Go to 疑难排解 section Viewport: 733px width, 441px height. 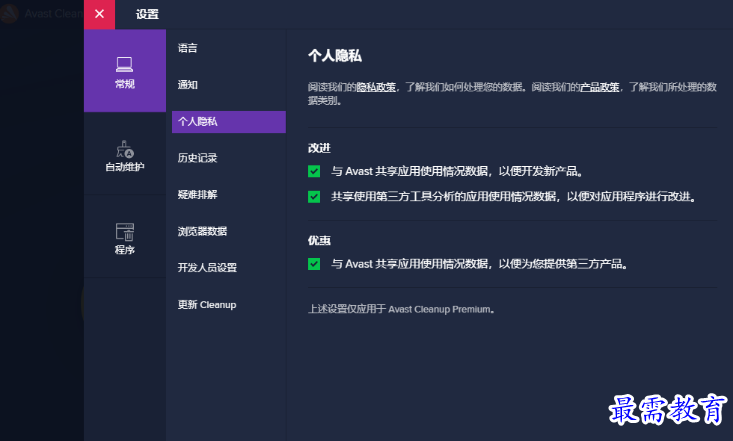(197, 195)
